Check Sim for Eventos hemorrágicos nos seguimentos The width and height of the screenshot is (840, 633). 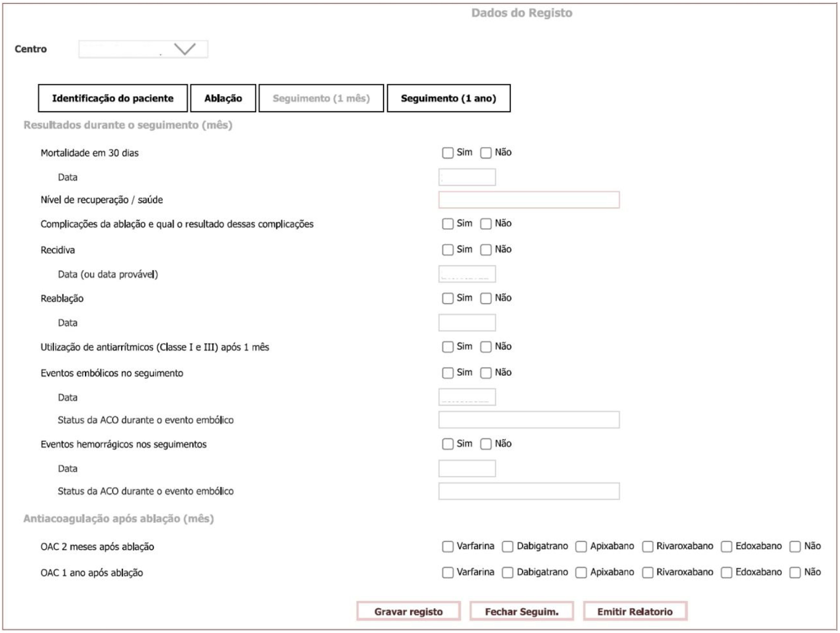point(448,444)
